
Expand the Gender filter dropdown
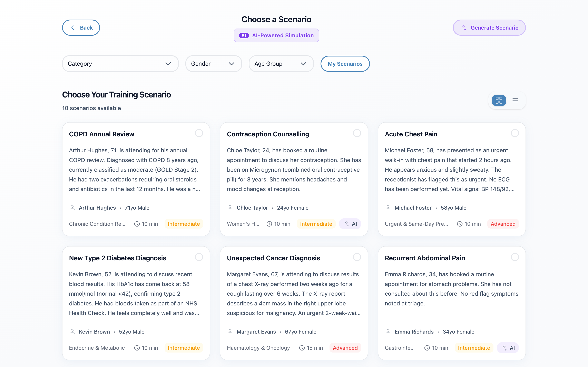coord(213,64)
